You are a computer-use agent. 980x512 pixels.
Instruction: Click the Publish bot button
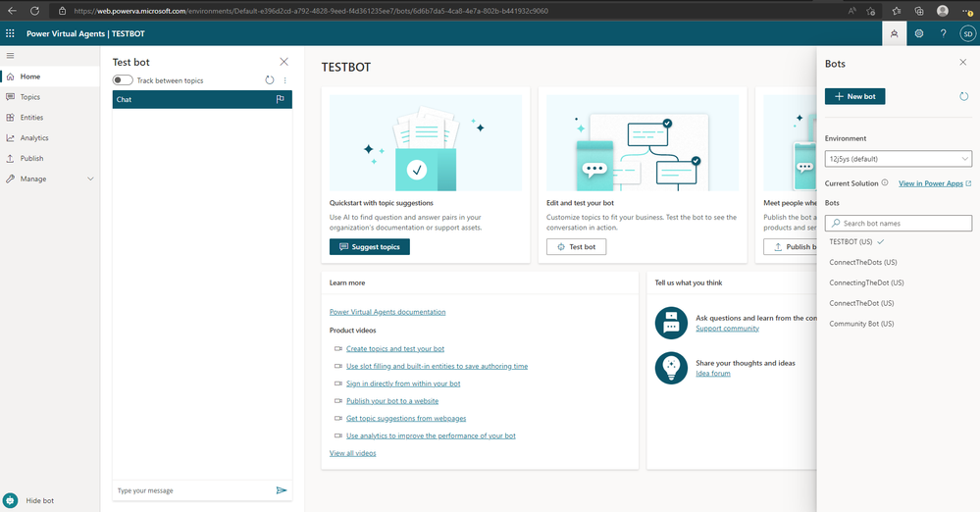pos(790,247)
